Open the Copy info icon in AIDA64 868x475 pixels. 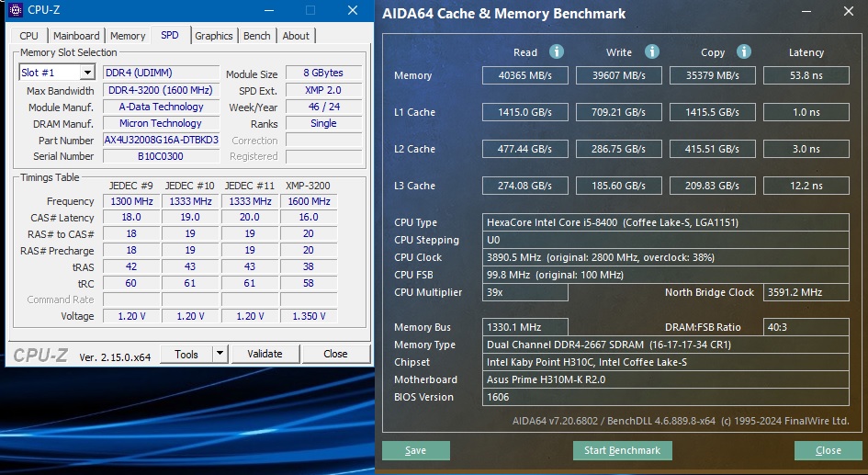744,51
